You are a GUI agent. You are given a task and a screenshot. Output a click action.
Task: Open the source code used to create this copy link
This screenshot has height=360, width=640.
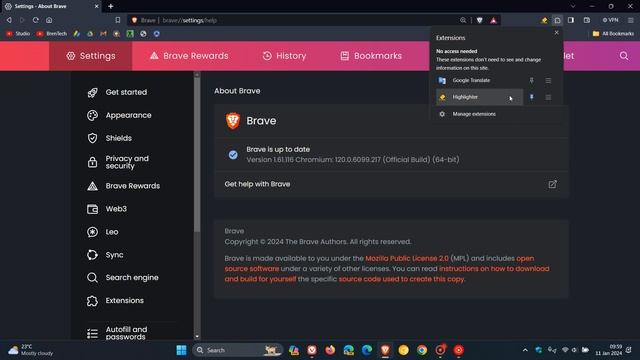pos(401,279)
